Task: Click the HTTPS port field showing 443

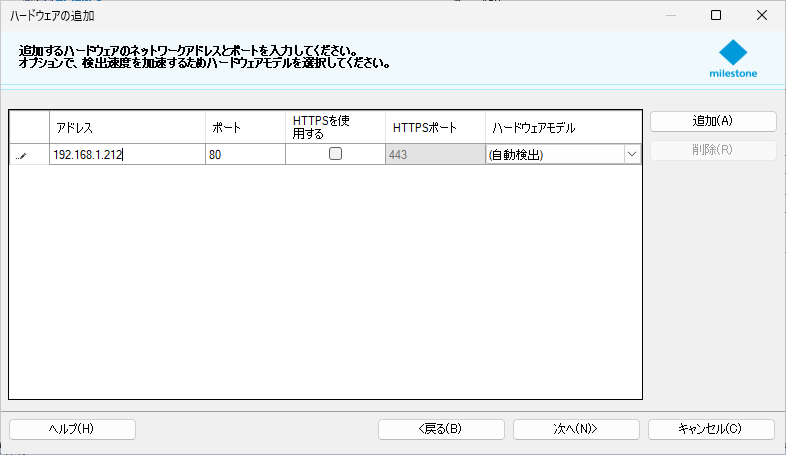Action: click(x=435, y=155)
